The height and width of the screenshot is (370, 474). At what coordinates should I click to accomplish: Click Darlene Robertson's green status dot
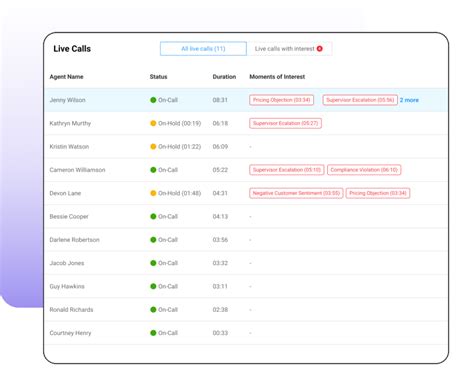[153, 240]
